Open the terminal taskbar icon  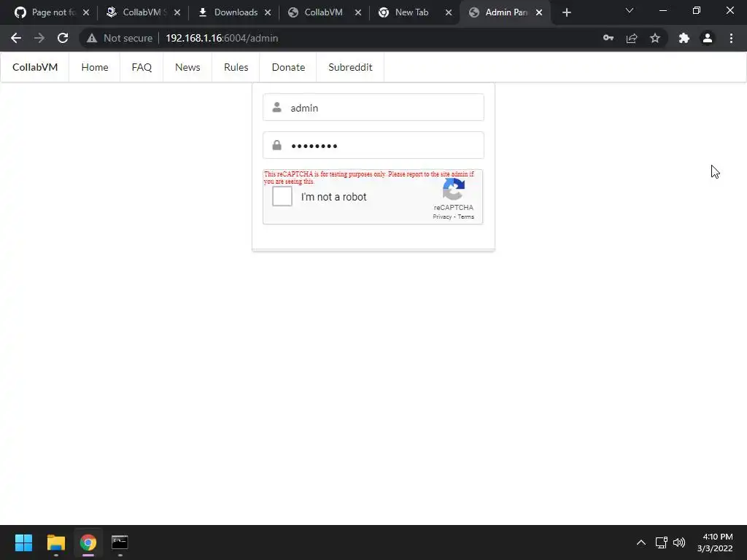pos(120,542)
